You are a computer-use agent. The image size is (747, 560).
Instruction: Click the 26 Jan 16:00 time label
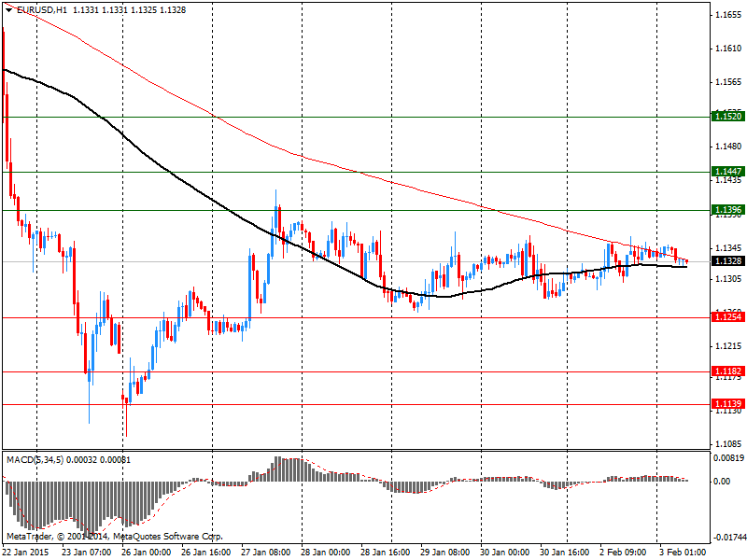click(x=205, y=553)
